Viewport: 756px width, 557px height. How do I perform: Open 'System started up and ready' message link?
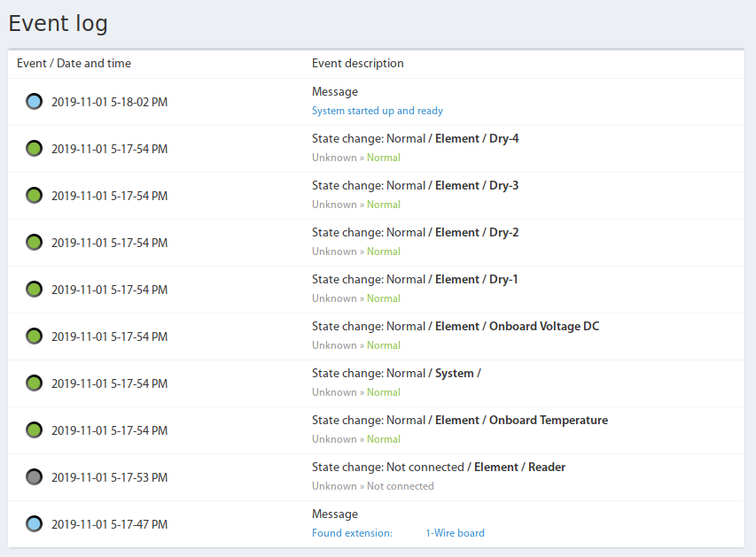tap(377, 111)
